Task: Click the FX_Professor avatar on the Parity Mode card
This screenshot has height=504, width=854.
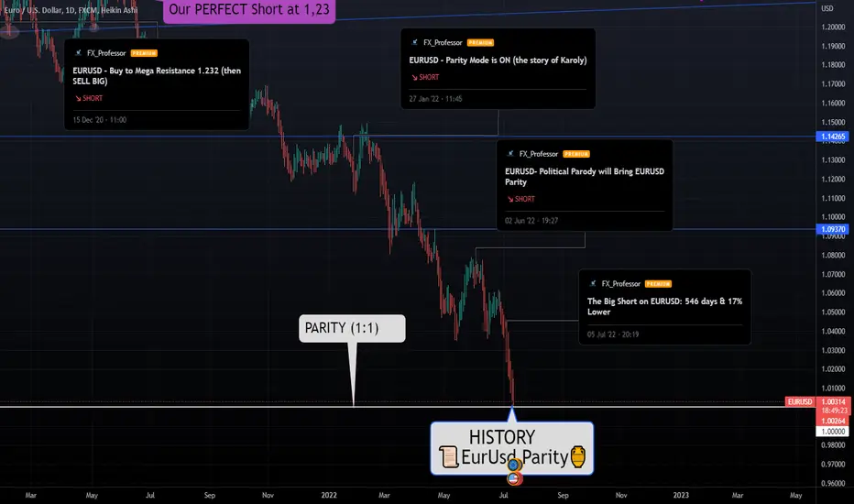Action: tap(414, 42)
